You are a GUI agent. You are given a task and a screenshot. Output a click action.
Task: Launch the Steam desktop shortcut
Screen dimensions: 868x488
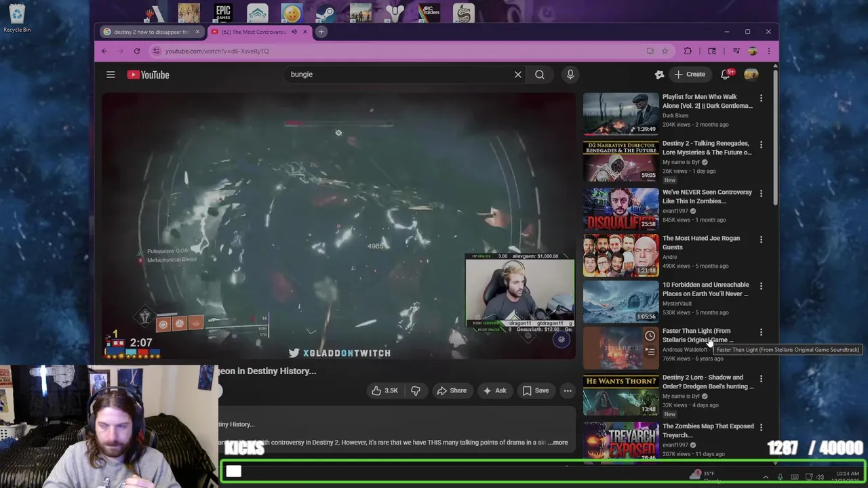pyautogui.click(x=325, y=13)
